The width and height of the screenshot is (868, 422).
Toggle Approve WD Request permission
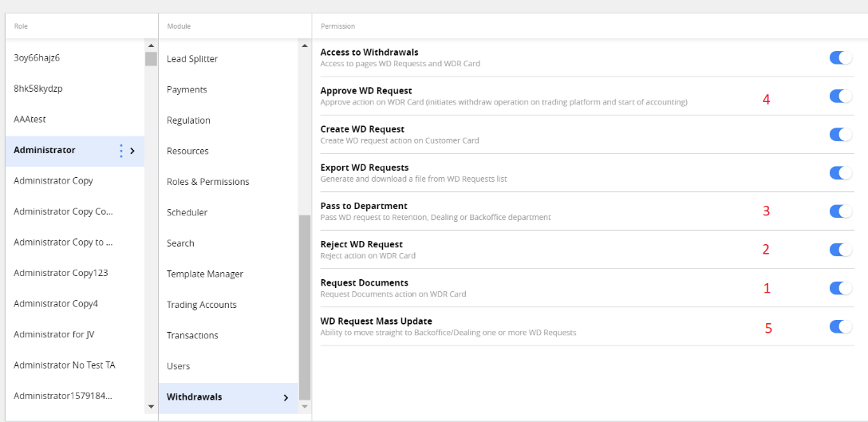pyautogui.click(x=840, y=97)
